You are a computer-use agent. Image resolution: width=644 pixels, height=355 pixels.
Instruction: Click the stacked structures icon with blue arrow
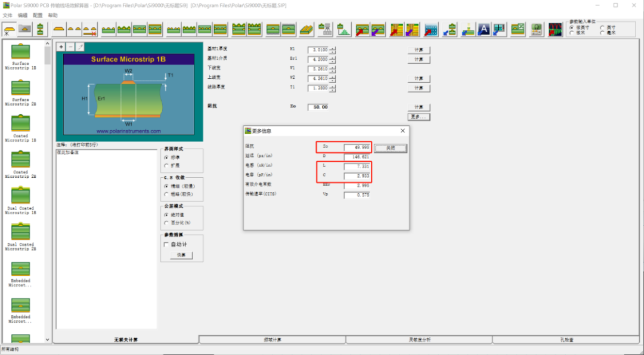coord(450,30)
